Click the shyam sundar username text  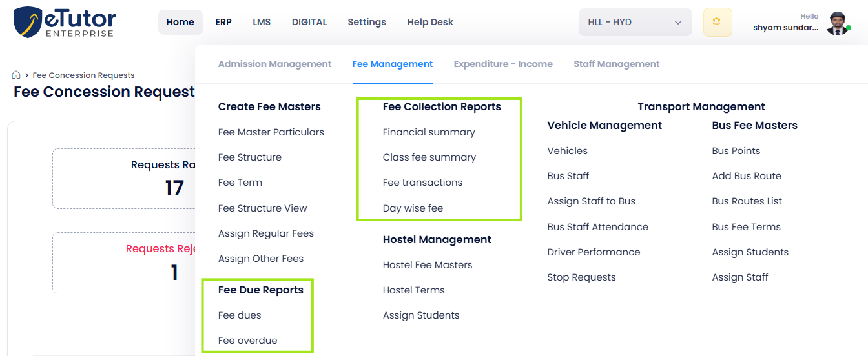[x=786, y=28]
